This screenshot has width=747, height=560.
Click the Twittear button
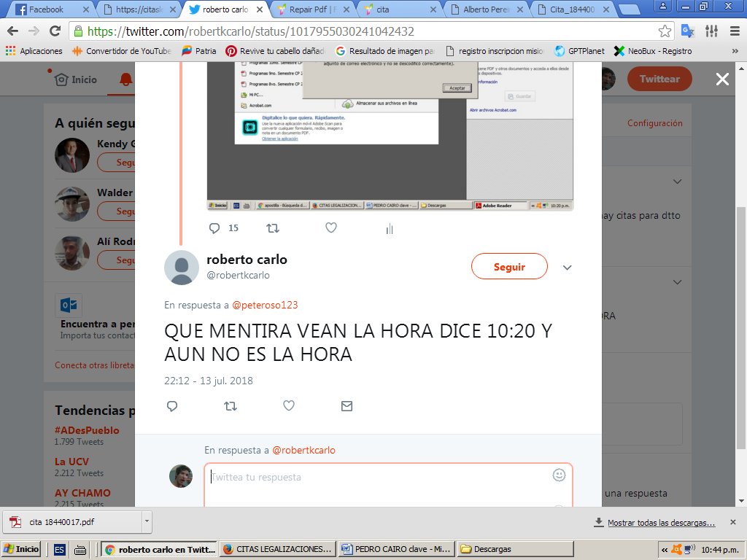[x=659, y=79]
